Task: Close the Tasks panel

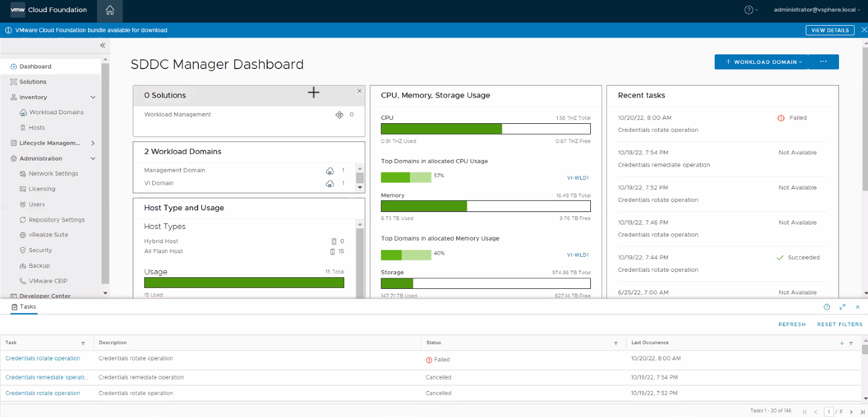Action: pos(858,307)
